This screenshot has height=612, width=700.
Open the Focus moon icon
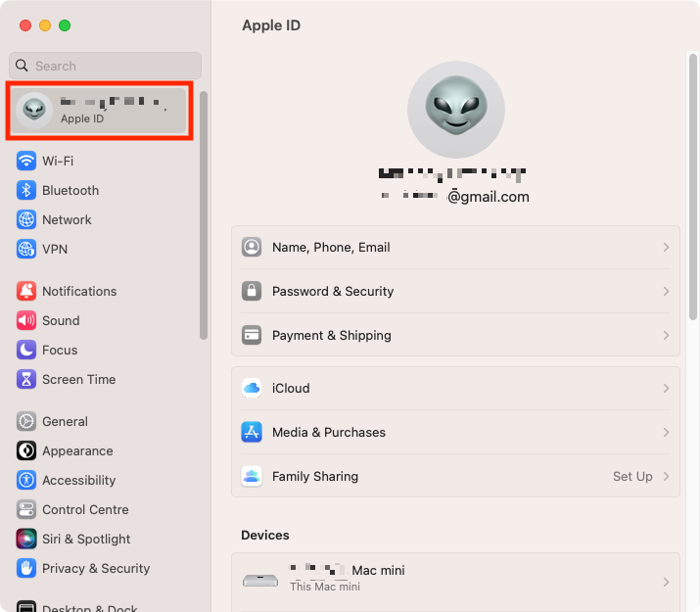pos(26,350)
